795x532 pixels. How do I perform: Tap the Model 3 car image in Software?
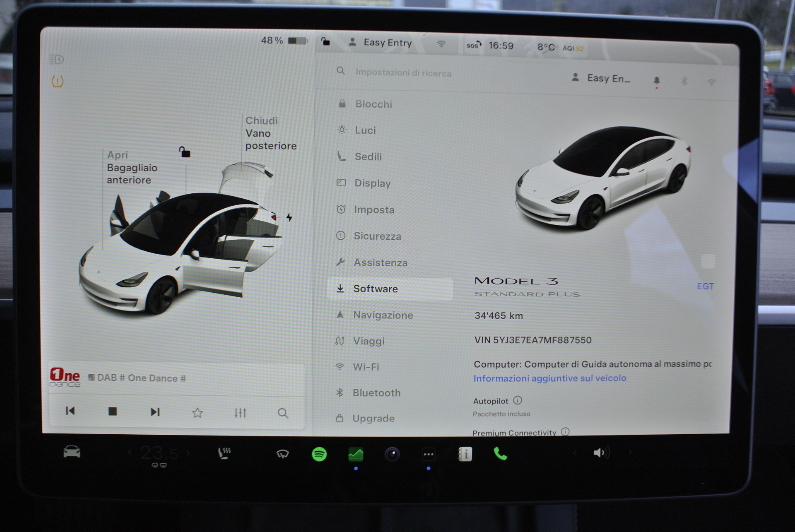(x=603, y=178)
